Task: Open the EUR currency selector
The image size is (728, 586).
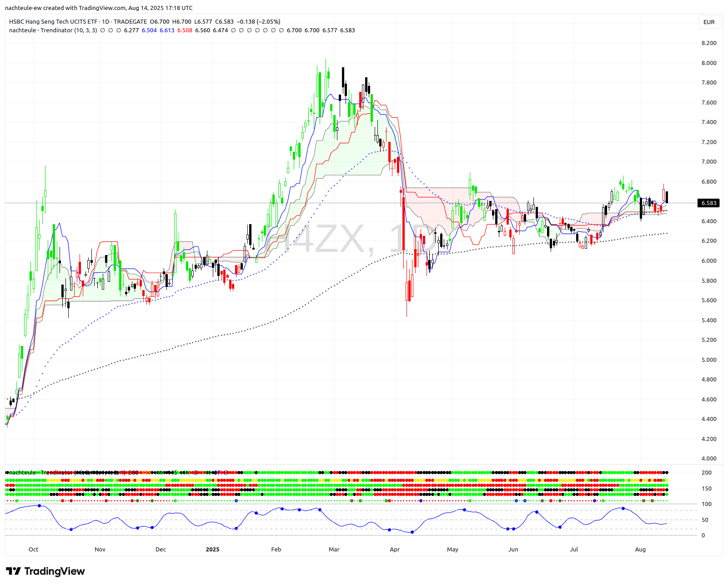Action: tap(708, 22)
